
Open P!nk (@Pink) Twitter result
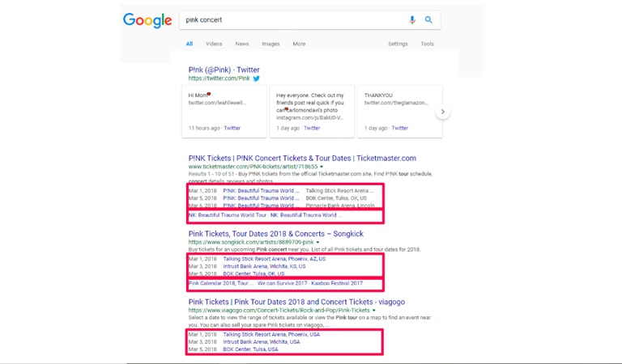pos(224,70)
